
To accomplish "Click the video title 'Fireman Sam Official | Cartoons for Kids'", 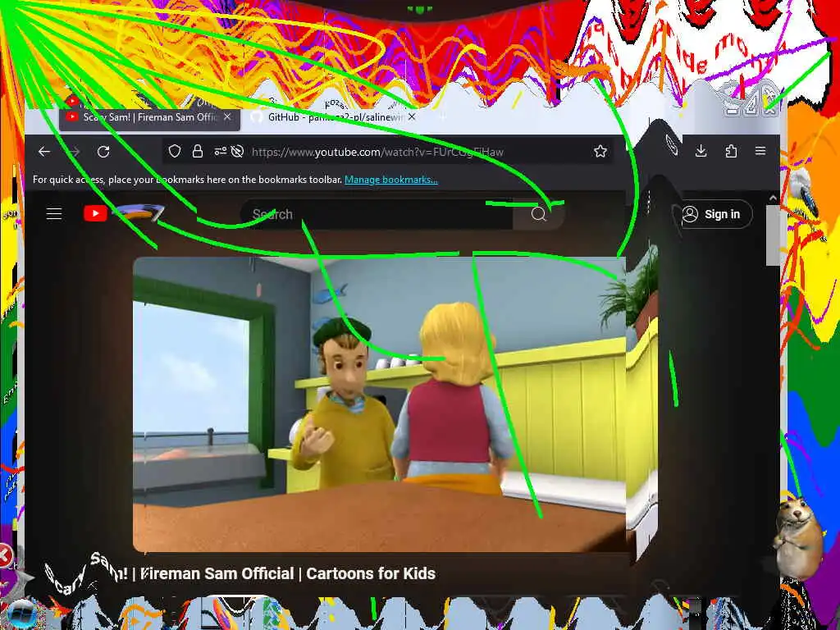I will (290, 573).
